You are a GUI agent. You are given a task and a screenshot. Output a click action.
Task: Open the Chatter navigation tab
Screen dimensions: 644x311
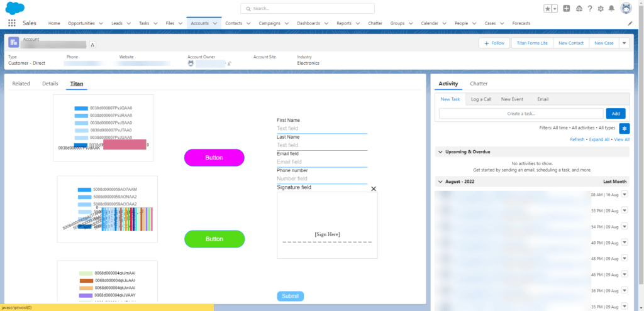[375, 23]
